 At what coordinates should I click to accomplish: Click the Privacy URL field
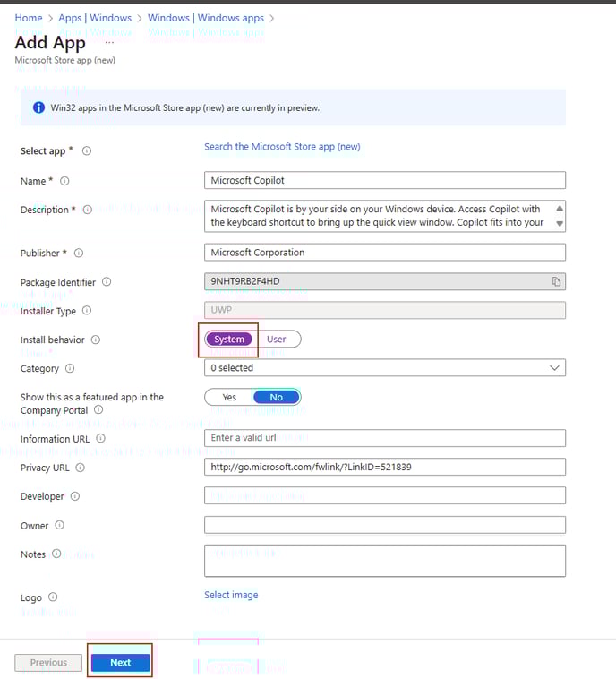385,467
